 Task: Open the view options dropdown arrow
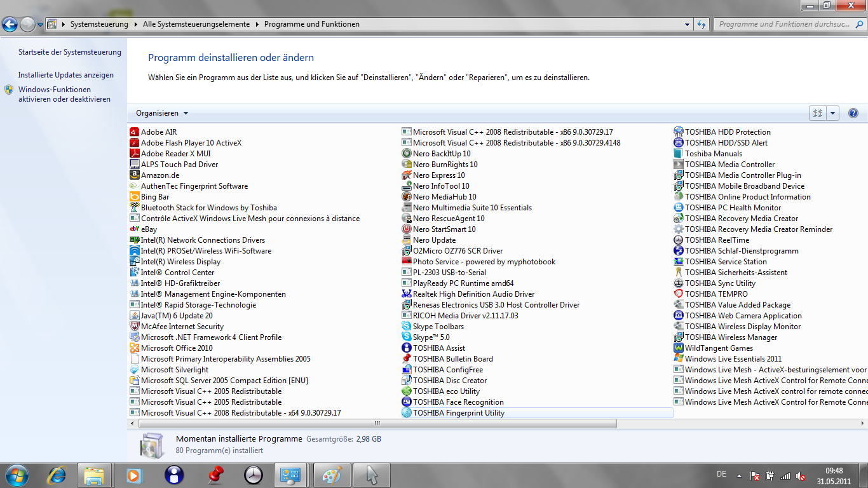pos(833,113)
